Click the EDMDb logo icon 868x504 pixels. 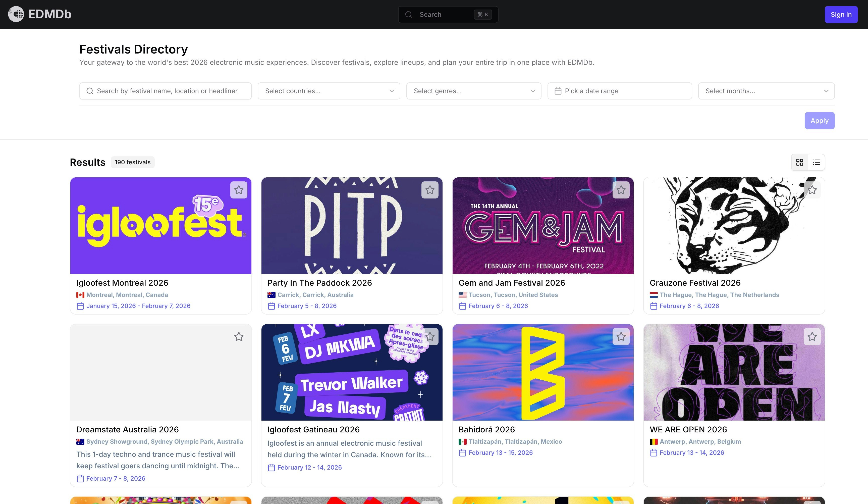(16, 14)
